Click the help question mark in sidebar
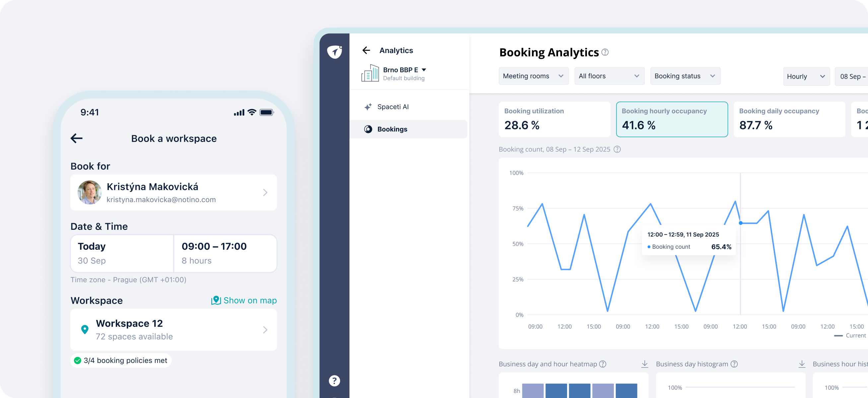Image resolution: width=868 pixels, height=398 pixels. [x=334, y=381]
